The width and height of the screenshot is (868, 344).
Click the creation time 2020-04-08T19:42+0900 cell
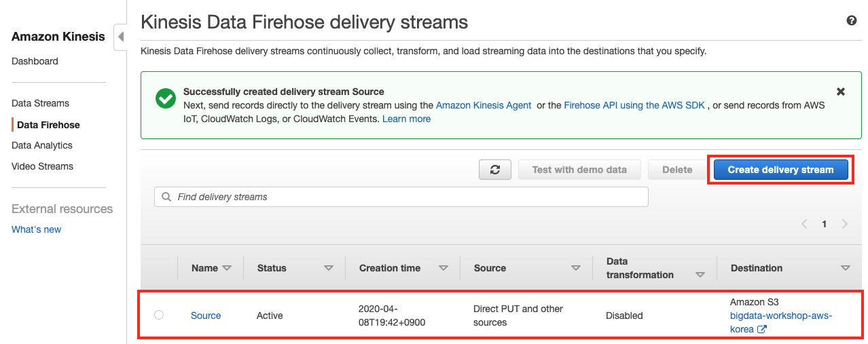click(x=392, y=316)
